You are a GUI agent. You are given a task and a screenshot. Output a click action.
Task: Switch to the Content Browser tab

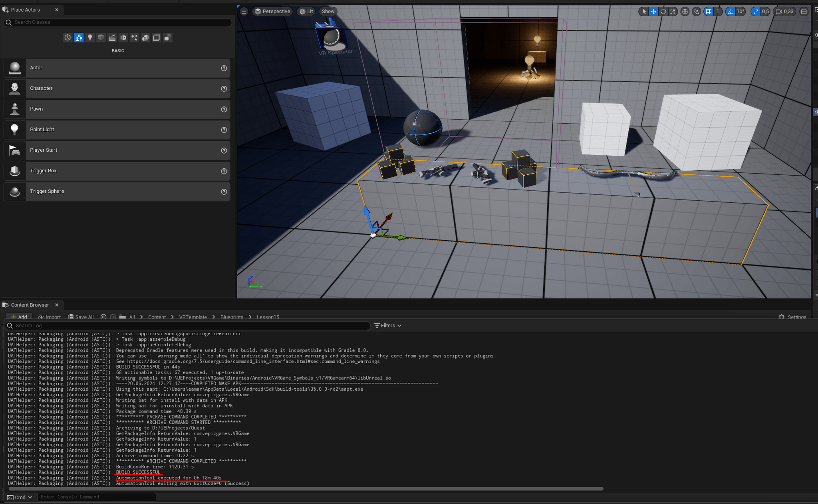(x=30, y=305)
